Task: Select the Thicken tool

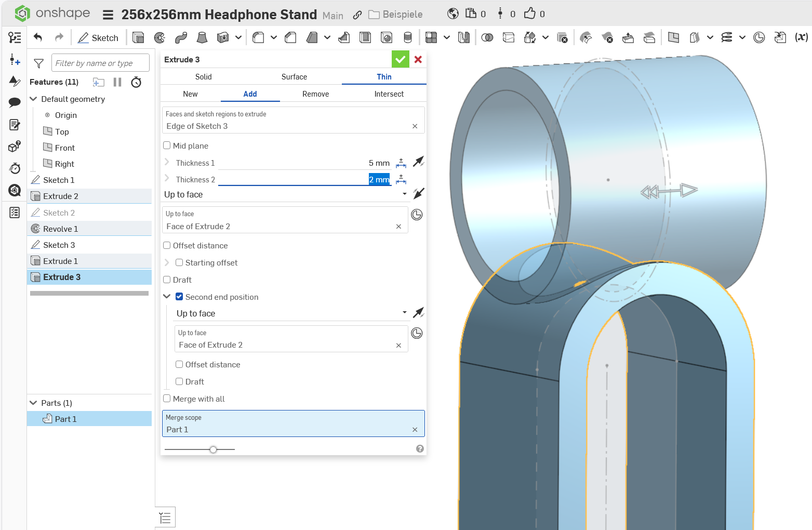Action: click(223, 37)
